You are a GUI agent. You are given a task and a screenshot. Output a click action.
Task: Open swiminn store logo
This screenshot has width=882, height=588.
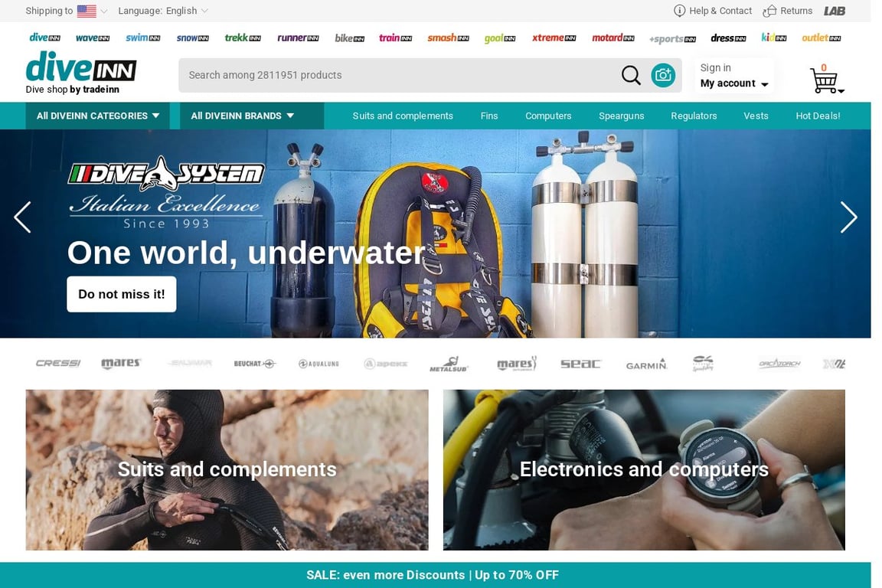tap(143, 38)
